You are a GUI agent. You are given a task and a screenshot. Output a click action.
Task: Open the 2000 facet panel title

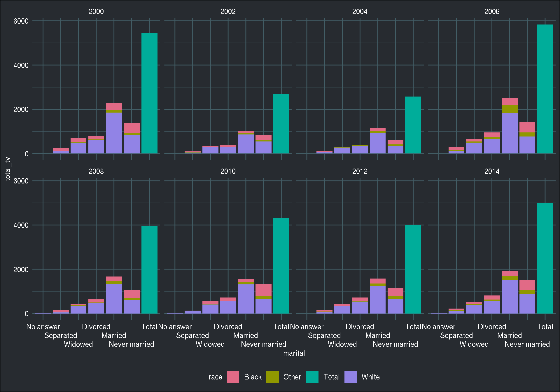(x=96, y=12)
